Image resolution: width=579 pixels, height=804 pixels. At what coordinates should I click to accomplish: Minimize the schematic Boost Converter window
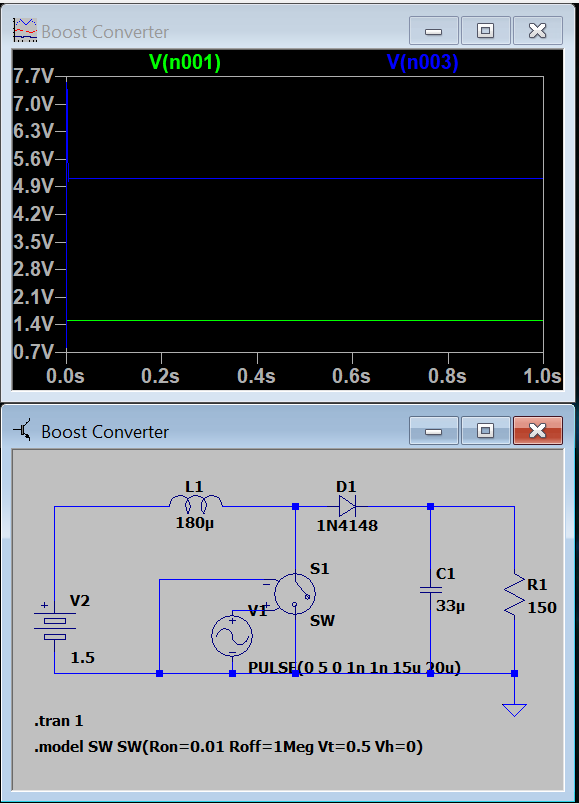(434, 431)
